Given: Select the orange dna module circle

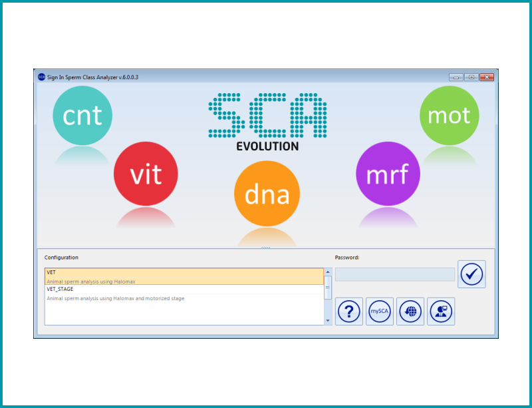Looking at the screenshot, I should (x=267, y=194).
